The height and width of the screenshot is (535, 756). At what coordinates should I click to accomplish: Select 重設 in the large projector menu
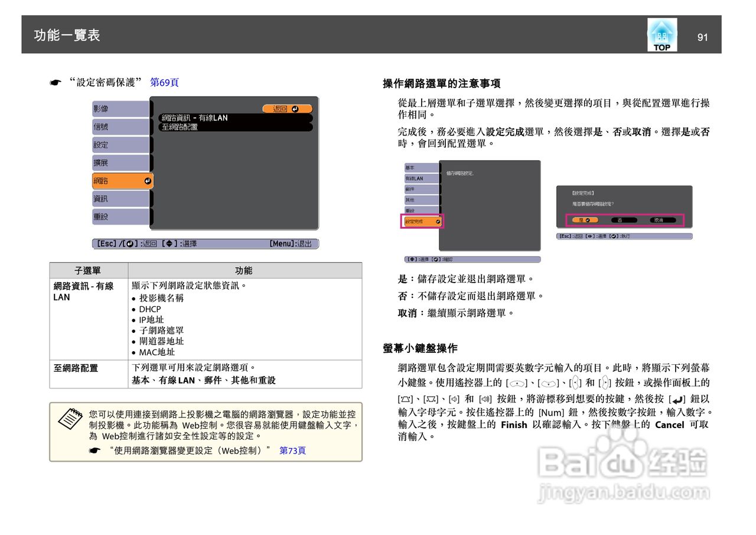[121, 217]
